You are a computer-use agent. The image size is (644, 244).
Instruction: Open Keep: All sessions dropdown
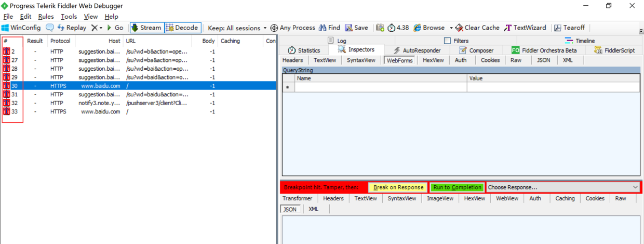pos(237,28)
